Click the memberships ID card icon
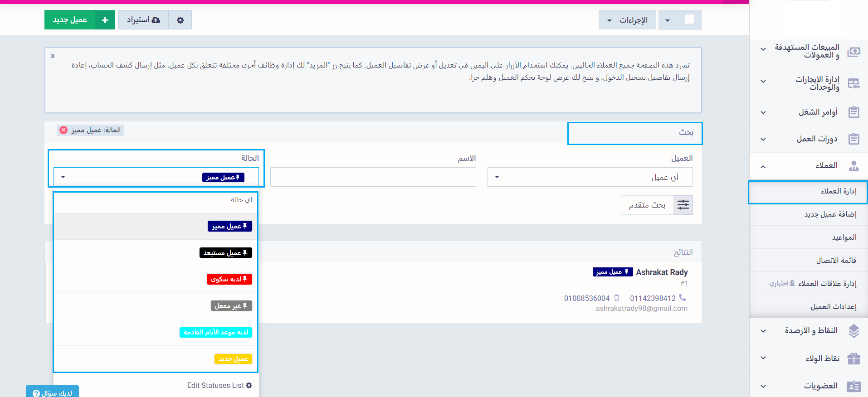 point(853,386)
